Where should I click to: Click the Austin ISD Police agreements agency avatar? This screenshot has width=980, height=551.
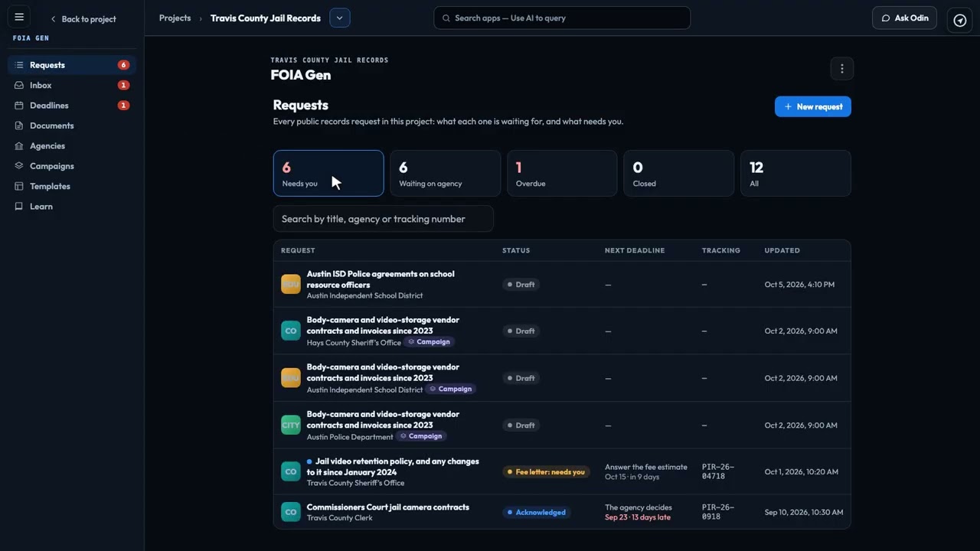(291, 284)
